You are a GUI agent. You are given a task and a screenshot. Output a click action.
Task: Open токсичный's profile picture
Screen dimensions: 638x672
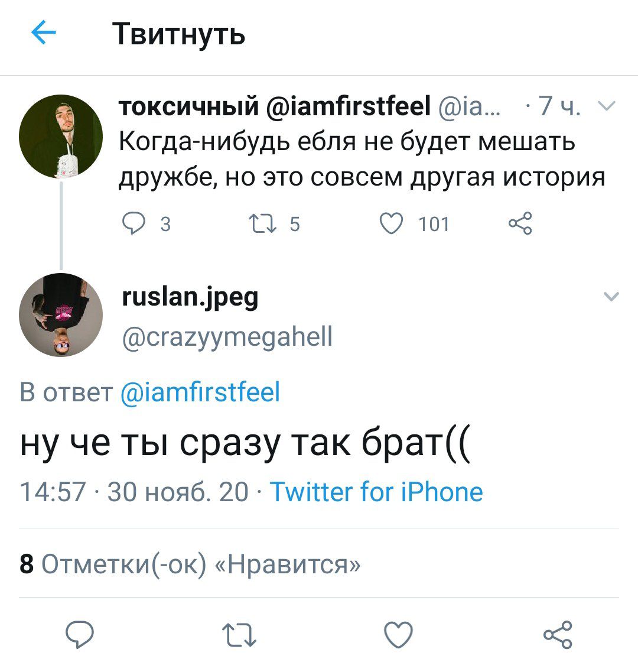[x=61, y=137]
